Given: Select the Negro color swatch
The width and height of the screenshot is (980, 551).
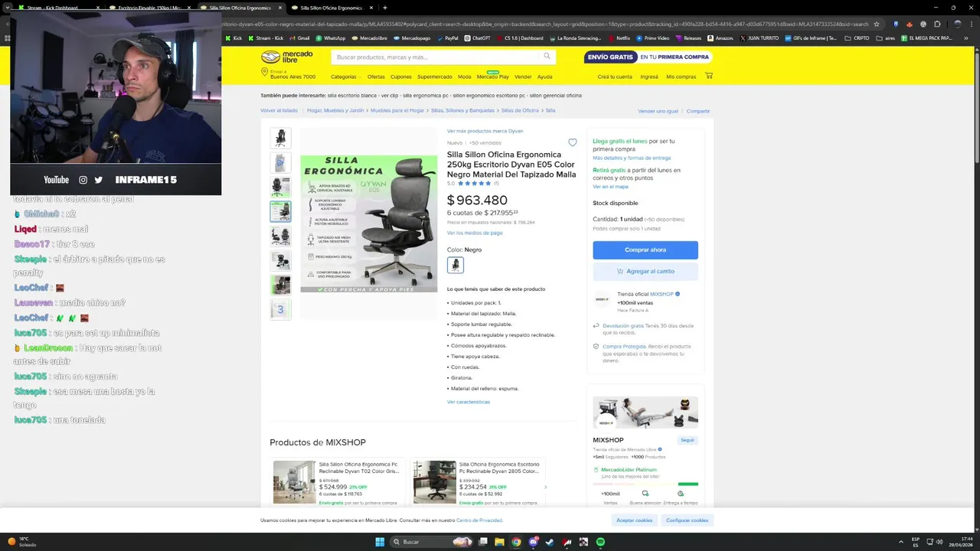Looking at the screenshot, I should pyautogui.click(x=455, y=265).
